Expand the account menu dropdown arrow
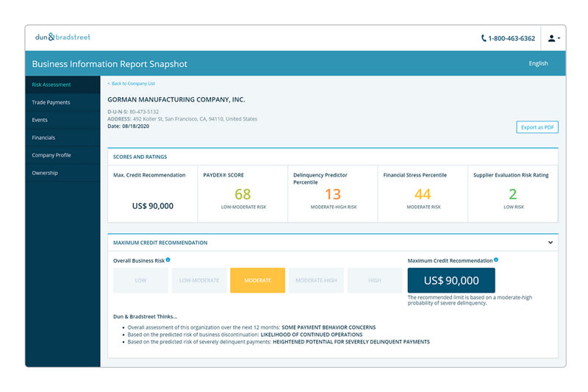The width and height of the screenshot is (588, 392). pos(559,38)
